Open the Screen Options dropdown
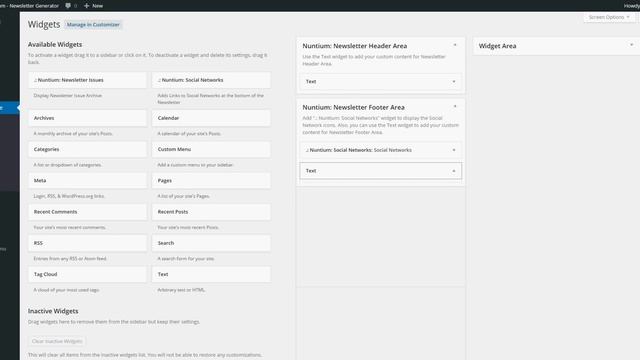Screen dimensions: 640x360 click(609, 17)
